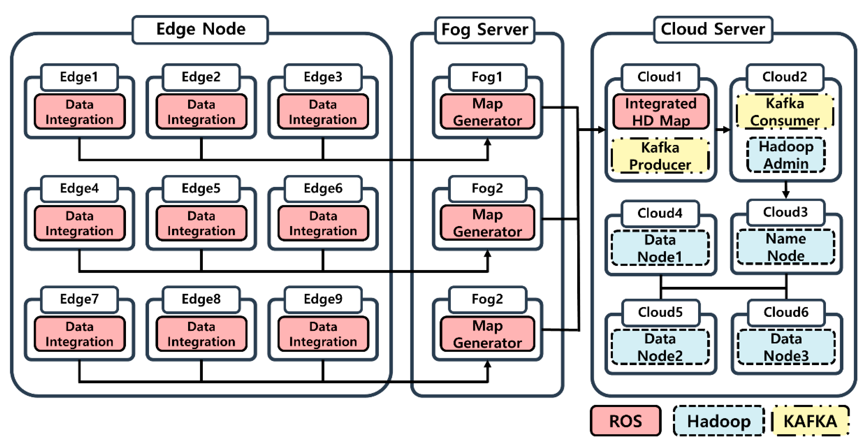The width and height of the screenshot is (868, 446).
Task: Click the Data Node2 box
Action: click(x=660, y=347)
